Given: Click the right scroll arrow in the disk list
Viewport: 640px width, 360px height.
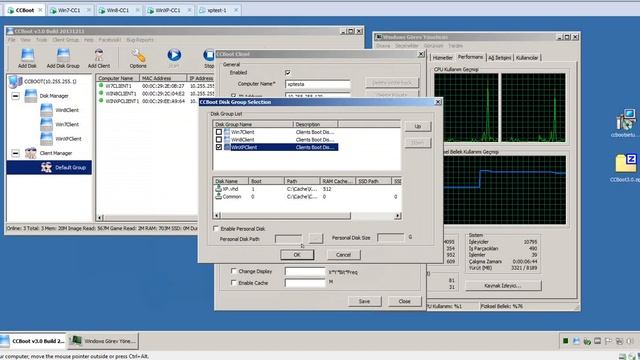Looking at the screenshot, I should [398, 216].
